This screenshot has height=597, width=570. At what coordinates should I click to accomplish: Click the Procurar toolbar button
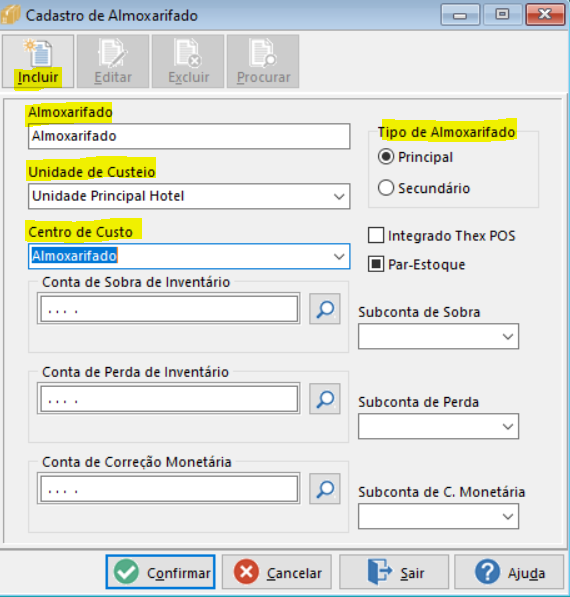click(x=263, y=62)
